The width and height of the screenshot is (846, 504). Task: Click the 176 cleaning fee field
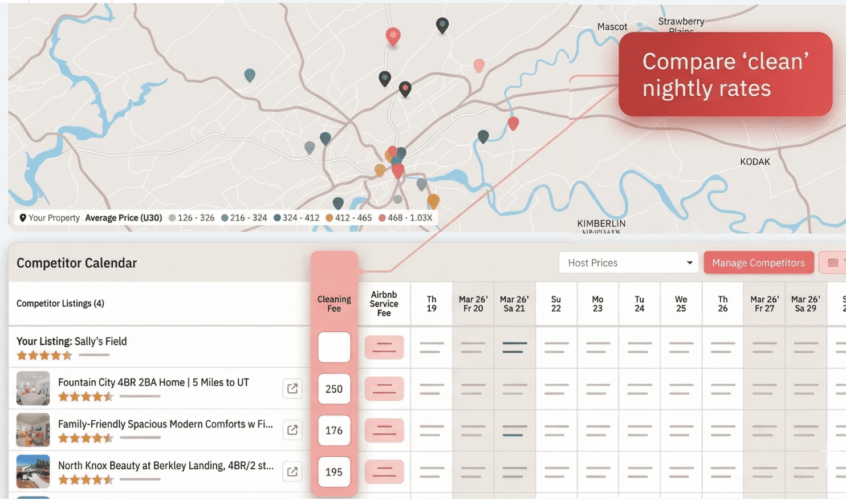pyautogui.click(x=334, y=430)
